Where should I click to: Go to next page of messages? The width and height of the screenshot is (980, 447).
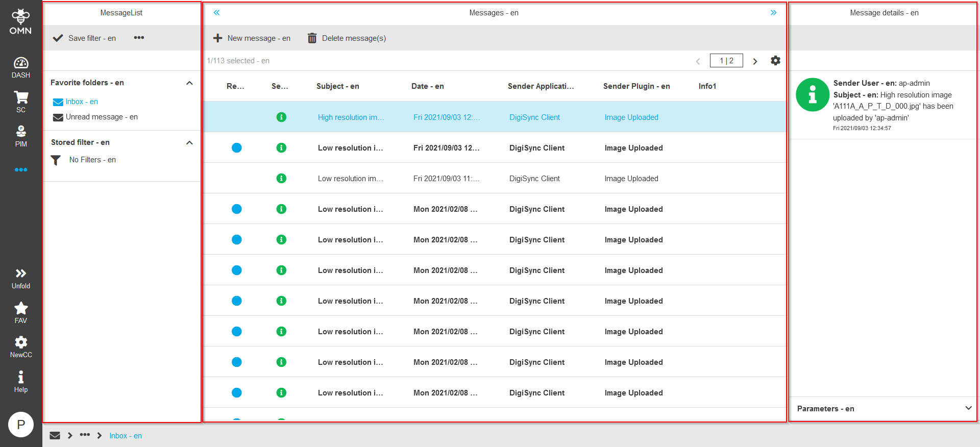coord(755,61)
